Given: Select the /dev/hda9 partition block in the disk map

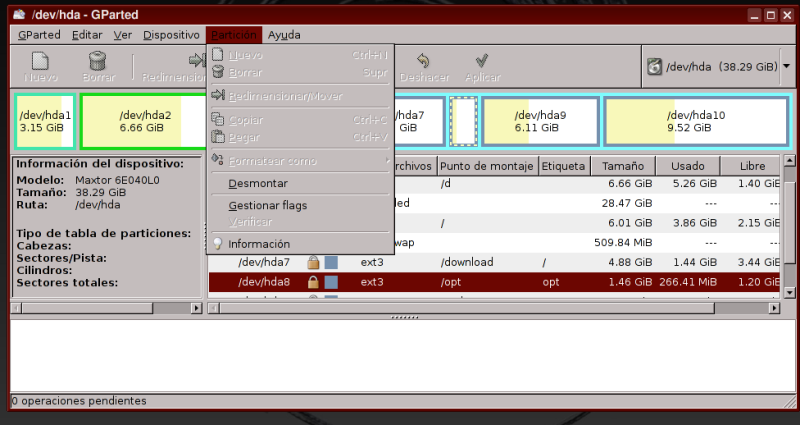Looking at the screenshot, I should point(540,121).
